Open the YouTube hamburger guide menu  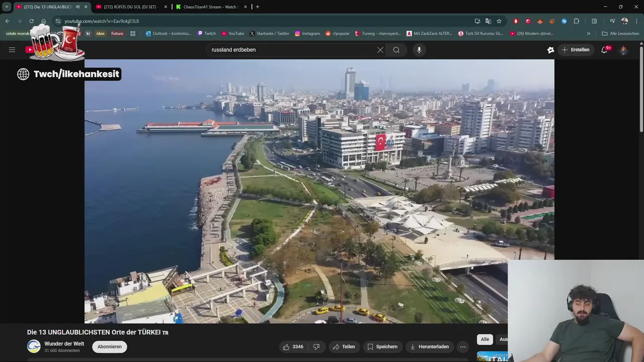(12, 50)
